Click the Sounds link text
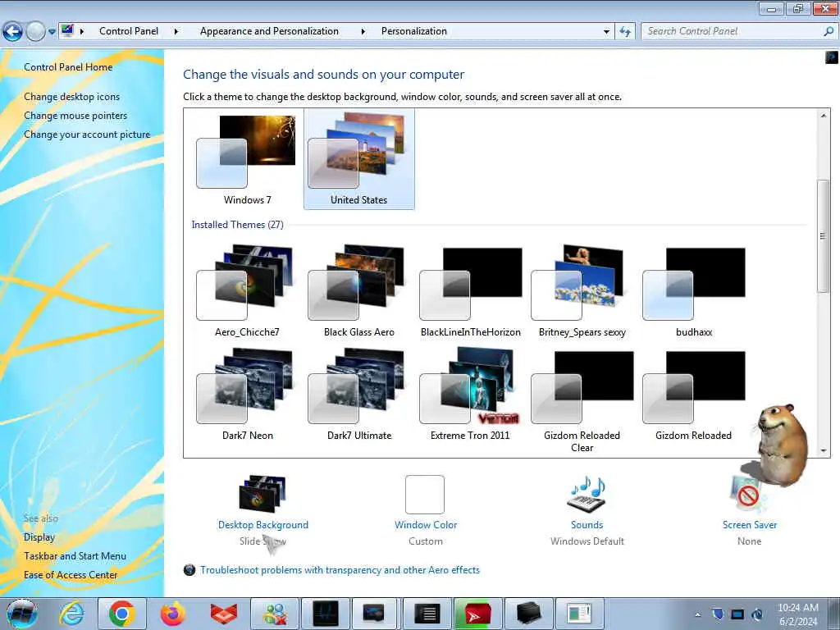 coord(587,525)
